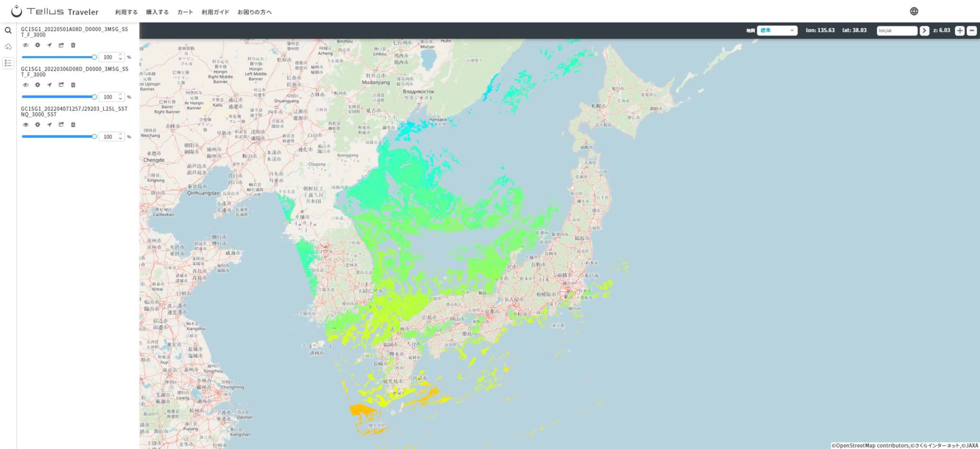Open the 購入する menu
Viewport: 980px width, 449px height.
(x=157, y=12)
